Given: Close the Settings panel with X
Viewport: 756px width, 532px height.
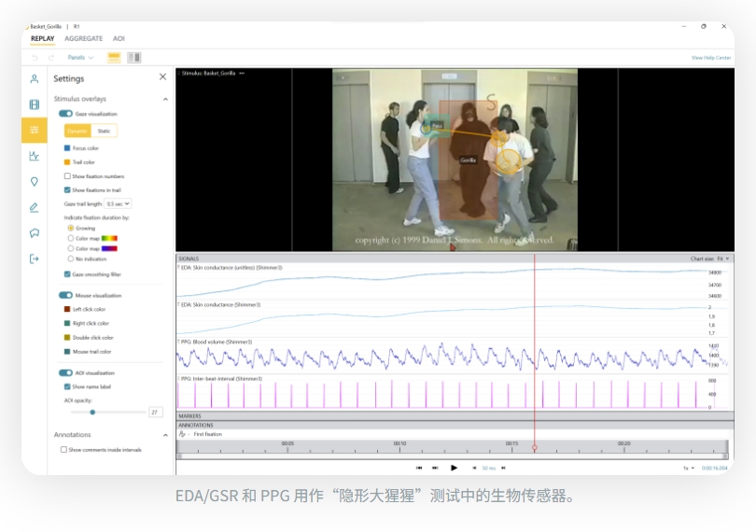Looking at the screenshot, I should point(162,77).
